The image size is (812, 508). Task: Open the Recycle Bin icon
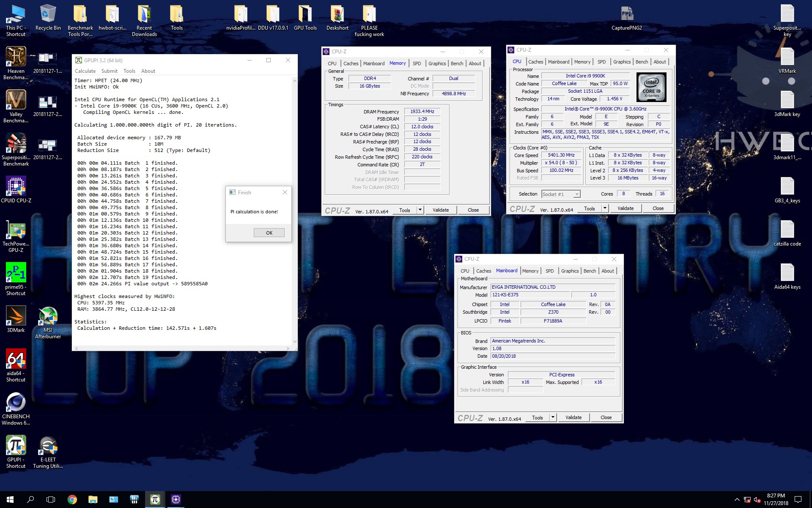[48, 17]
